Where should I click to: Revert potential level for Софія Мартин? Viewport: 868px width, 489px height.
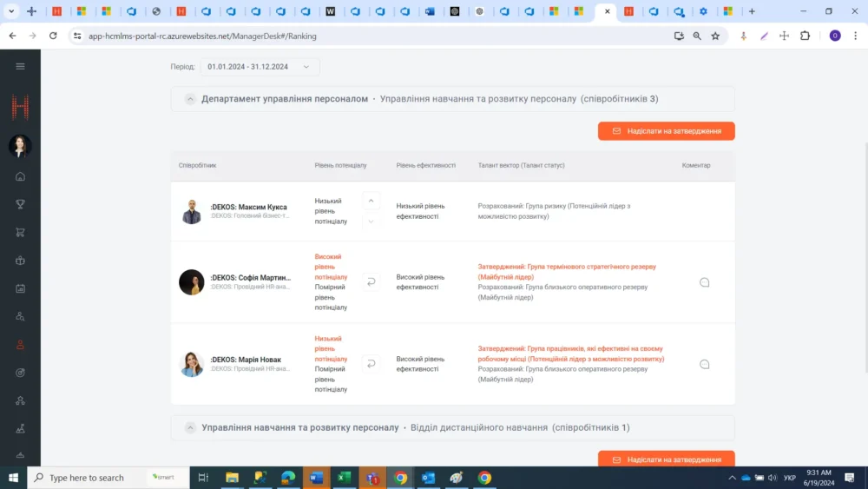[x=372, y=281]
